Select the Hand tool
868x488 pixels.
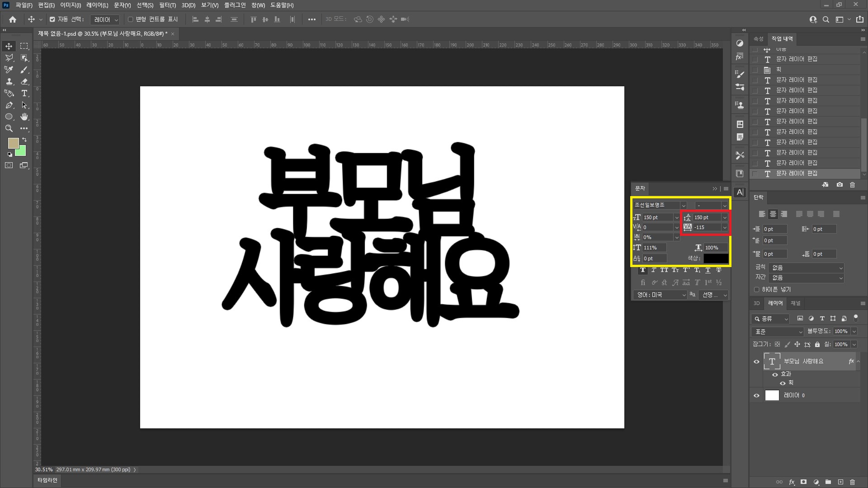point(24,117)
